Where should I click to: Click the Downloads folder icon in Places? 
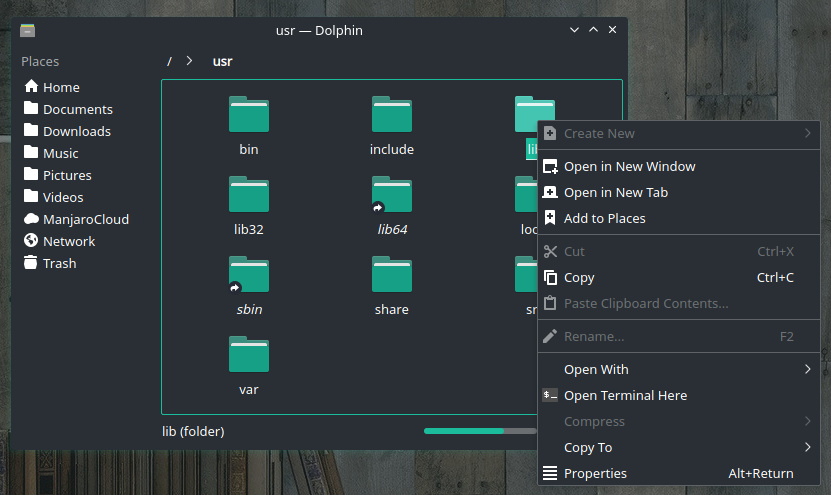click(31, 130)
